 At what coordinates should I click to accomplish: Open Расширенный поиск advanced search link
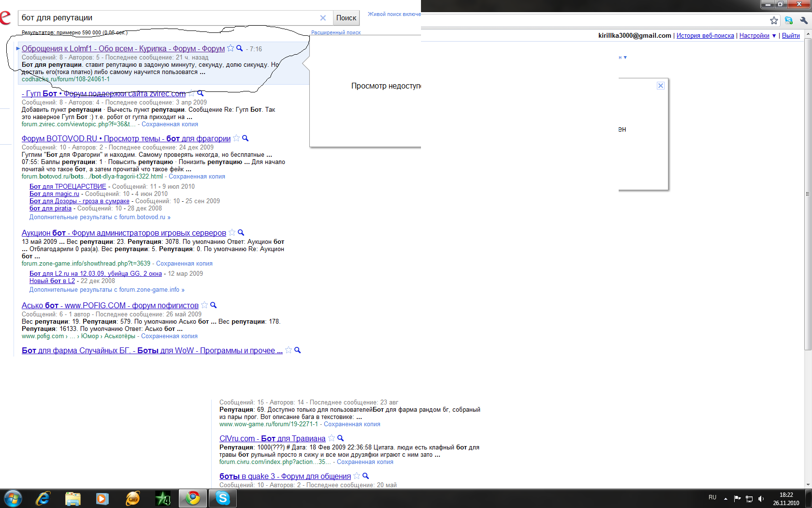336,32
